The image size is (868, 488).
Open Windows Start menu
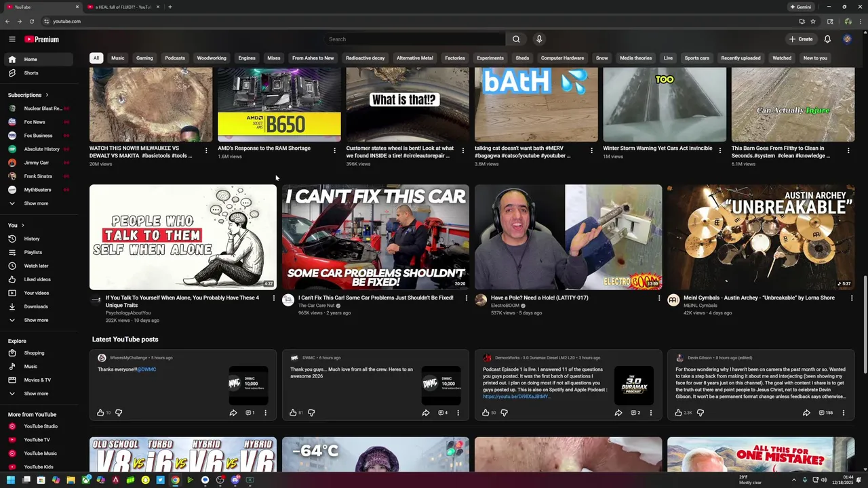point(11,480)
